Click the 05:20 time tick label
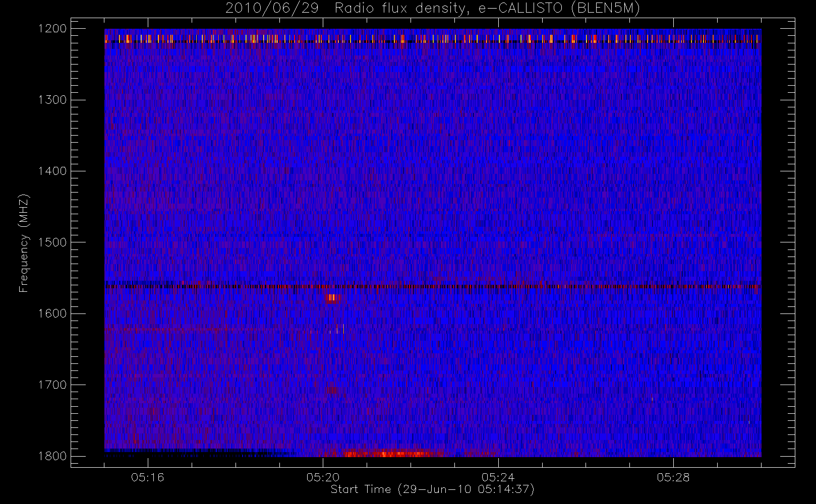 click(323, 477)
